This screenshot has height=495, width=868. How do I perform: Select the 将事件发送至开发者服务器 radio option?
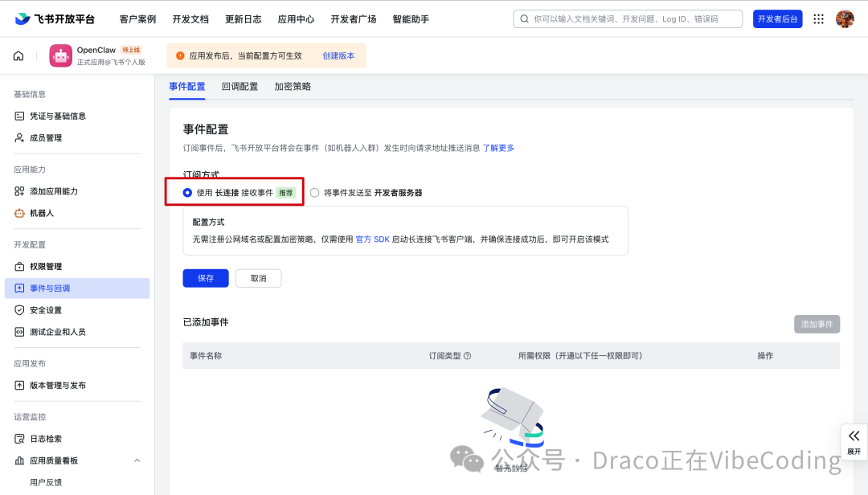[x=317, y=193]
